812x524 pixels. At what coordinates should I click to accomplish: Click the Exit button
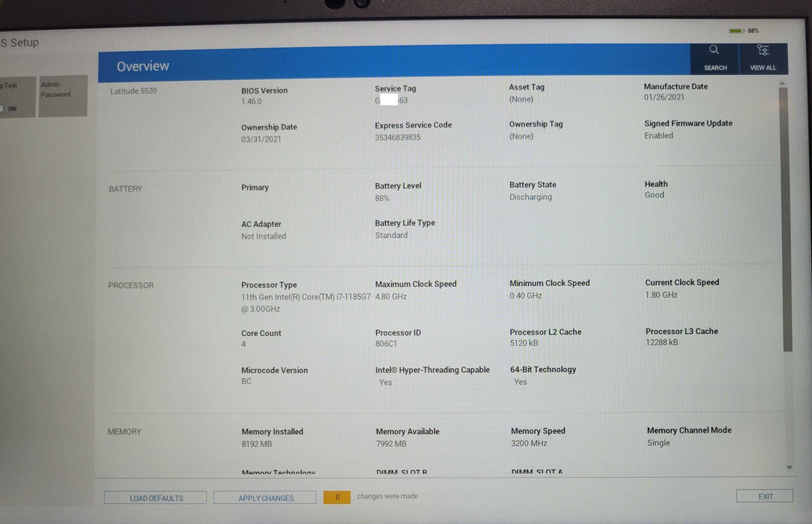[765, 496]
